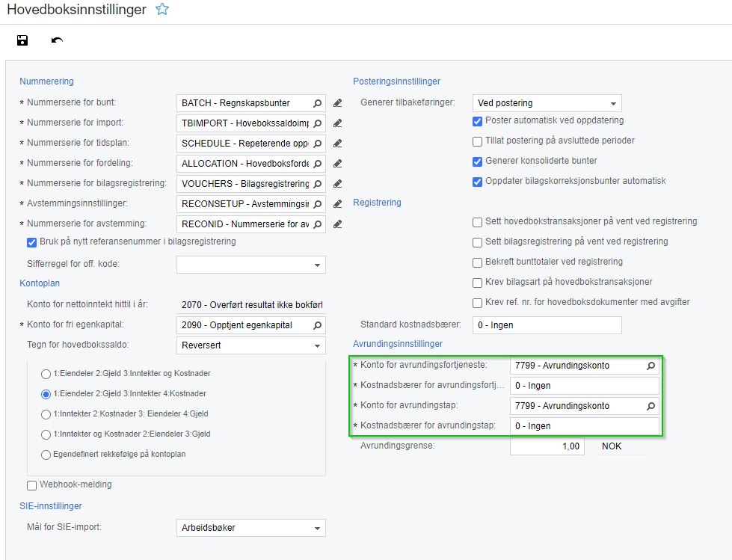Open lookup for Nummerserie for import
This screenshot has height=560, width=732.
coord(318,123)
